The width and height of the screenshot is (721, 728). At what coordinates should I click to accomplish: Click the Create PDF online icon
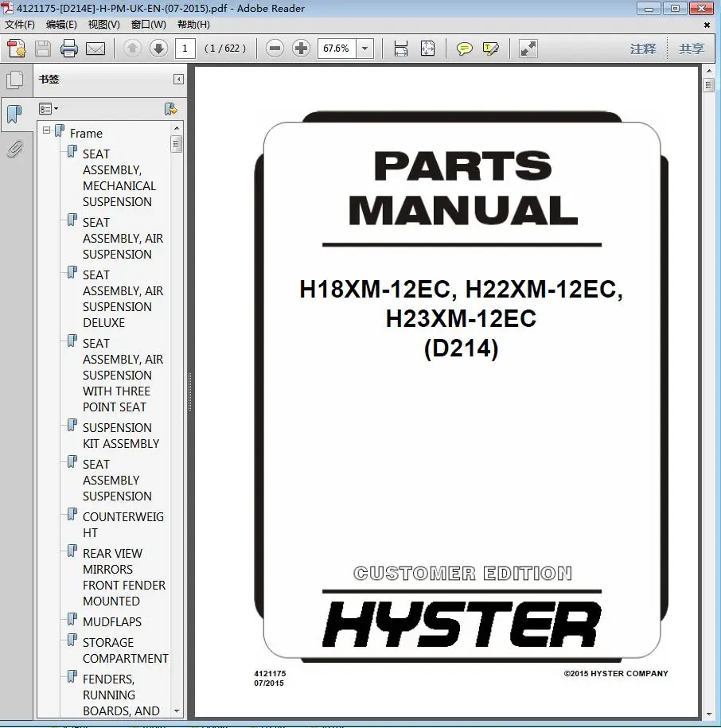click(17, 49)
